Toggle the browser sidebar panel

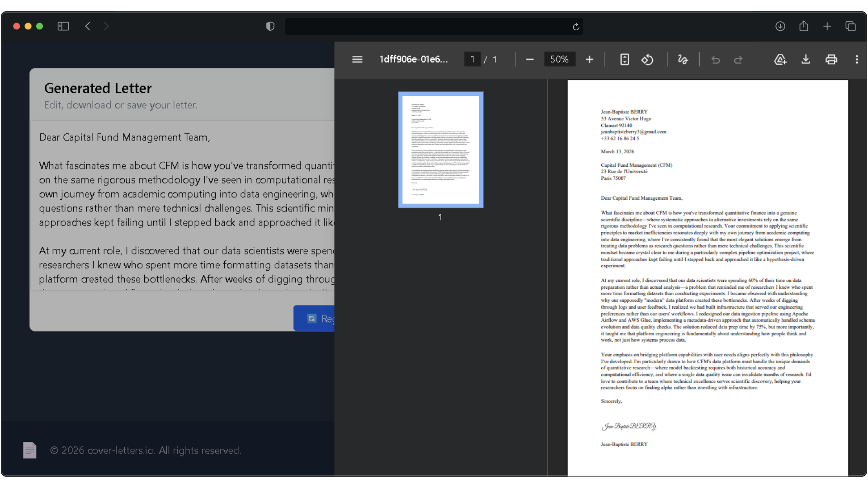(63, 26)
